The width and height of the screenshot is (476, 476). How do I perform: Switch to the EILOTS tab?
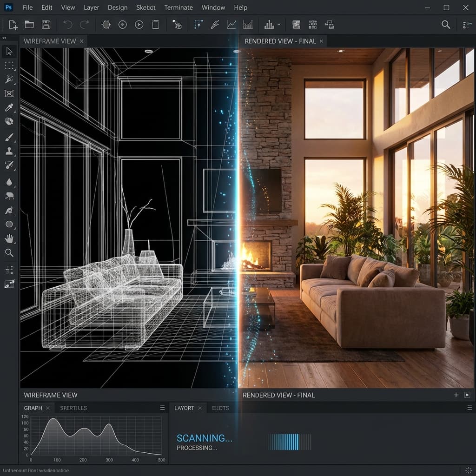point(220,408)
